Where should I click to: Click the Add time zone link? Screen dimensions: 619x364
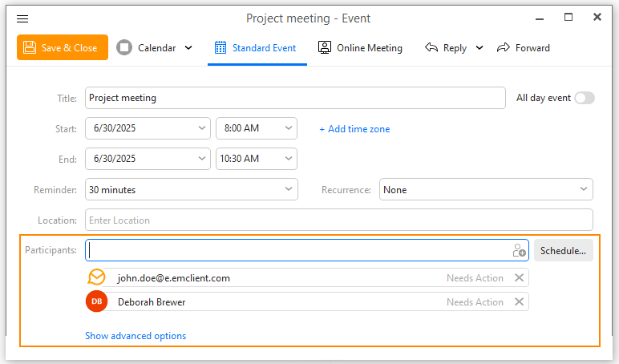tap(354, 129)
